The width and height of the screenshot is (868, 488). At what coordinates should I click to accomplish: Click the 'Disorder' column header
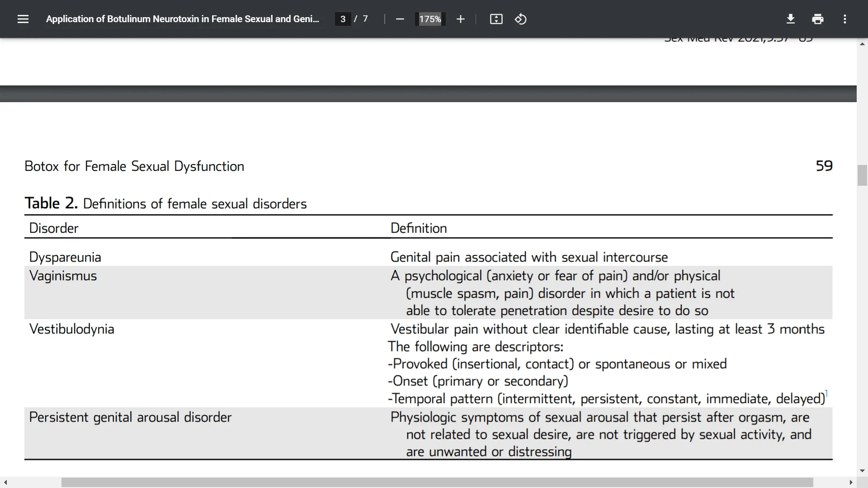[x=54, y=228]
